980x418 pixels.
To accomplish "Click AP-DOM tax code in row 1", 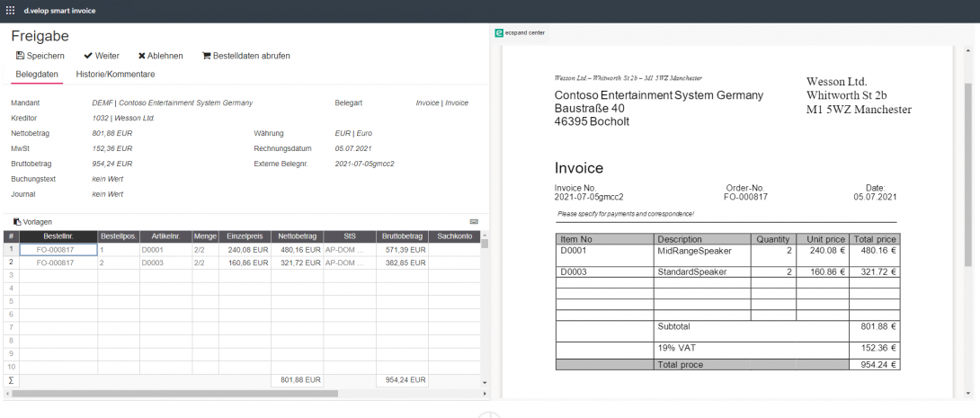I will coord(350,250).
